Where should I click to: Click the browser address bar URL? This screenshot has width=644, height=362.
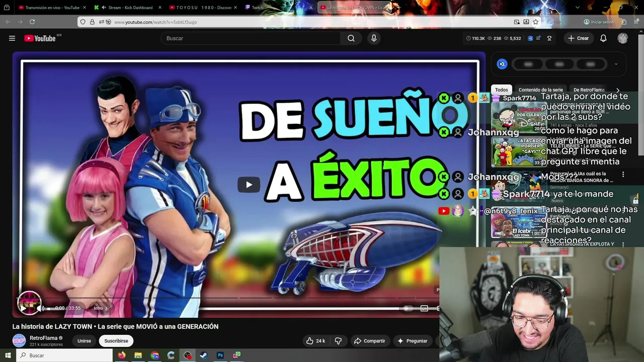coord(155,22)
